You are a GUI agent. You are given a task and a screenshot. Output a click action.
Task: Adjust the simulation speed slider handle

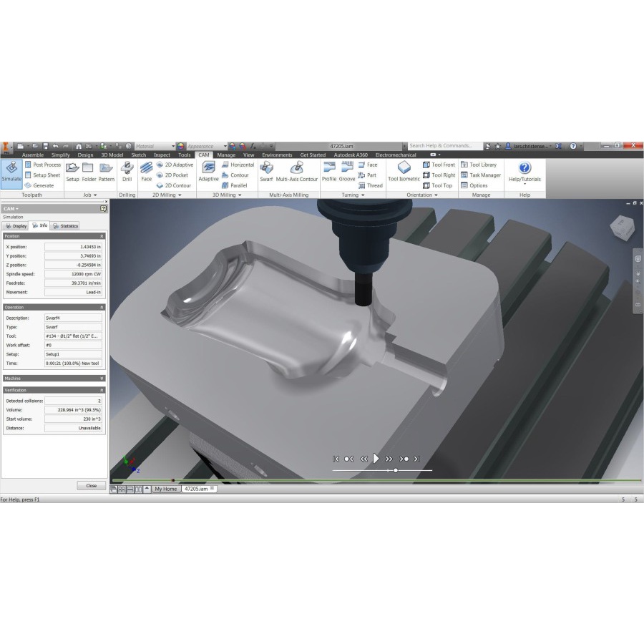(396, 470)
